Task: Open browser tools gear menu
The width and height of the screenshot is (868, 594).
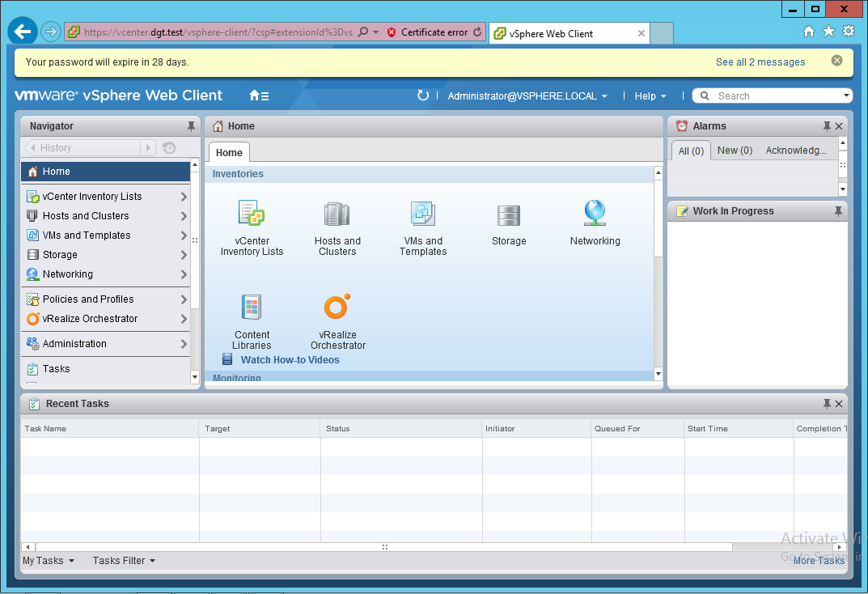Action: pyautogui.click(x=848, y=31)
